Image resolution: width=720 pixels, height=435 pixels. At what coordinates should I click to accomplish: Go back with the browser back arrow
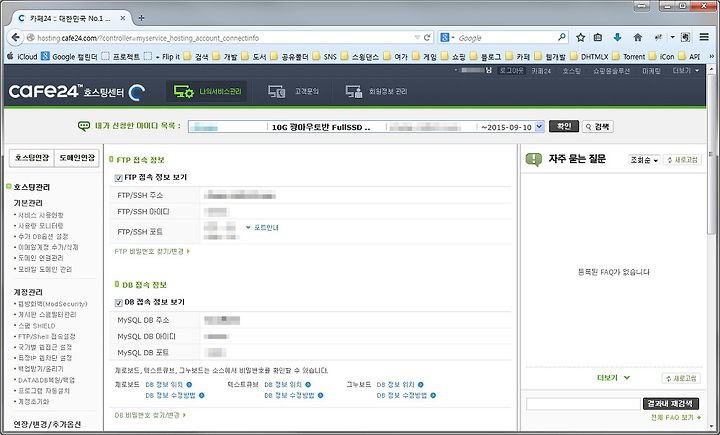tap(15, 37)
